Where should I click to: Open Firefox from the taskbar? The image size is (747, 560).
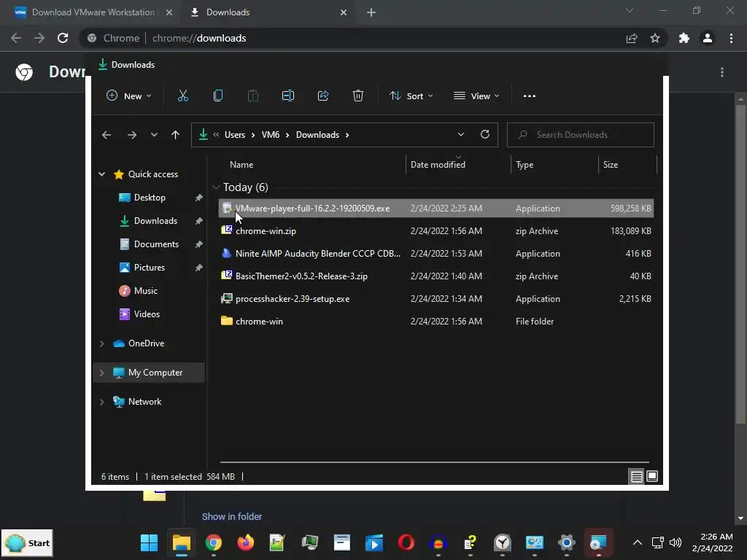point(246,542)
